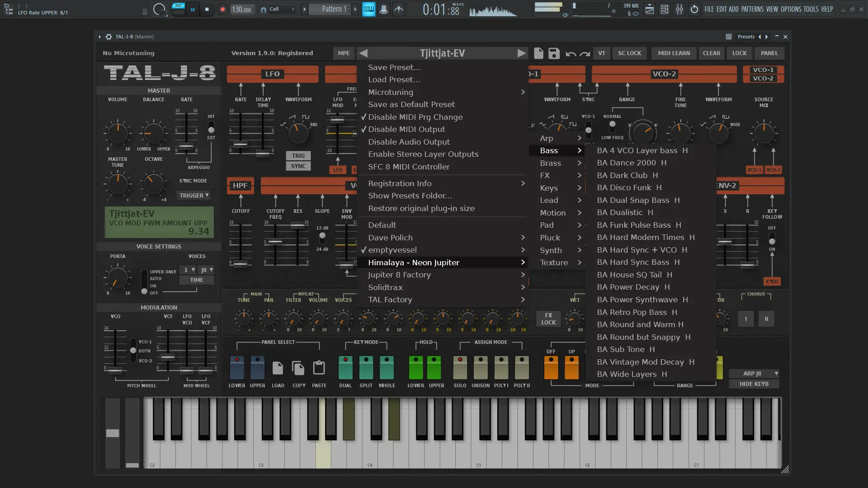Screen dimensions: 868x488
Task: Click the panel PASTE clipboard icon
Action: coord(319,368)
